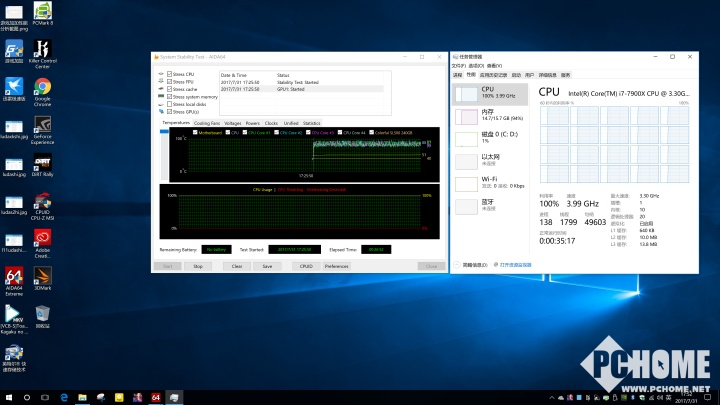Screen dimensions: 720x405
Task: Select the Wi-Fi performance sidebar item
Action: (490, 183)
